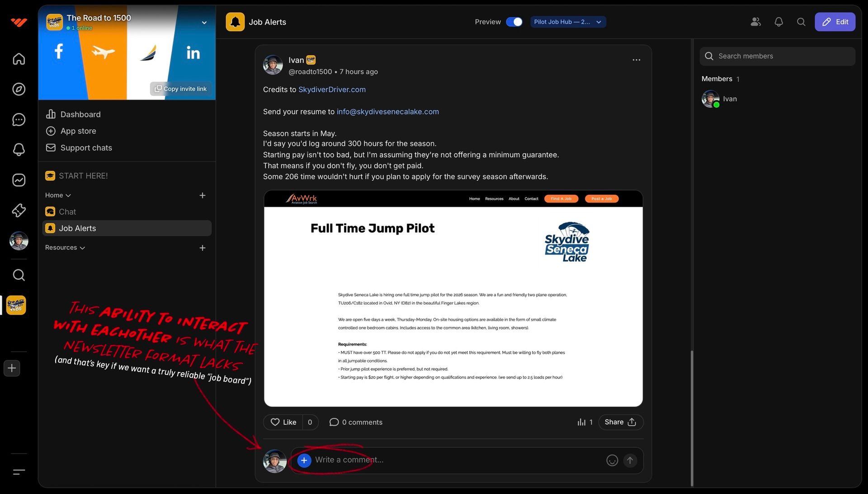Open The Road to 1500 community dropdown
This screenshot has height=494, width=868.
coord(204,23)
